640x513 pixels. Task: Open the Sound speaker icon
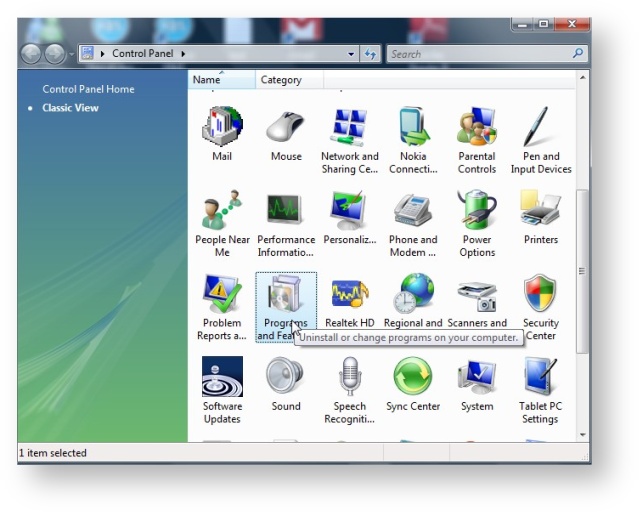285,378
